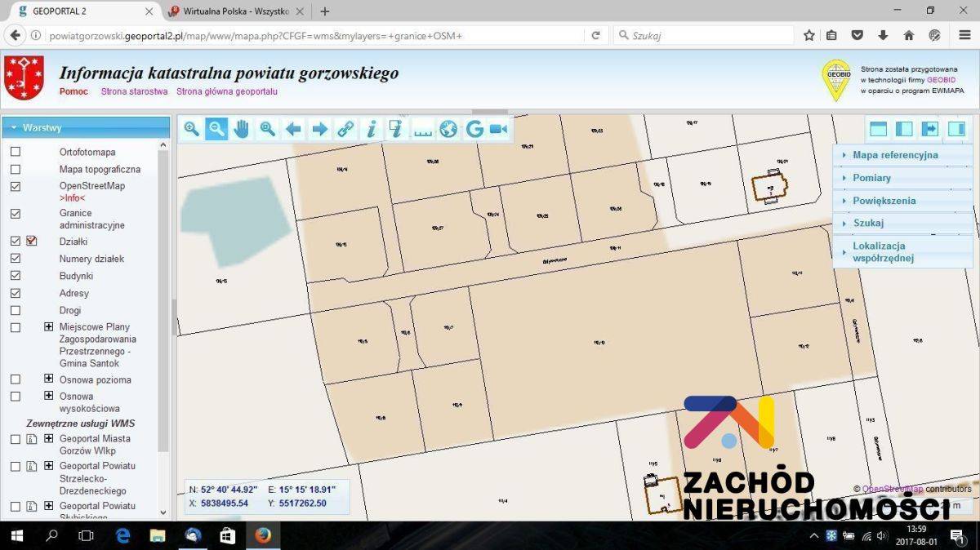Click the county coat of arms logo
Image resolution: width=980 pixels, height=550 pixels.
pyautogui.click(x=24, y=78)
